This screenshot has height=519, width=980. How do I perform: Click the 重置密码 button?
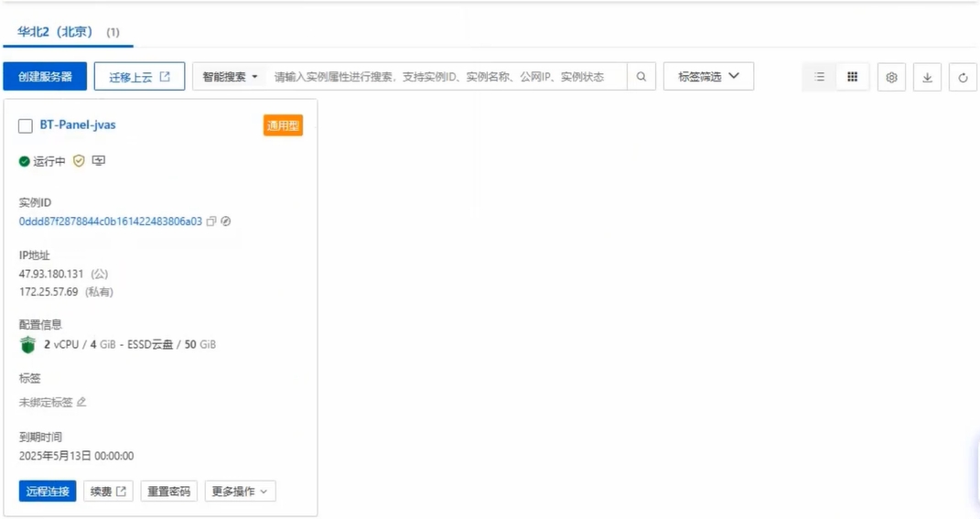168,492
